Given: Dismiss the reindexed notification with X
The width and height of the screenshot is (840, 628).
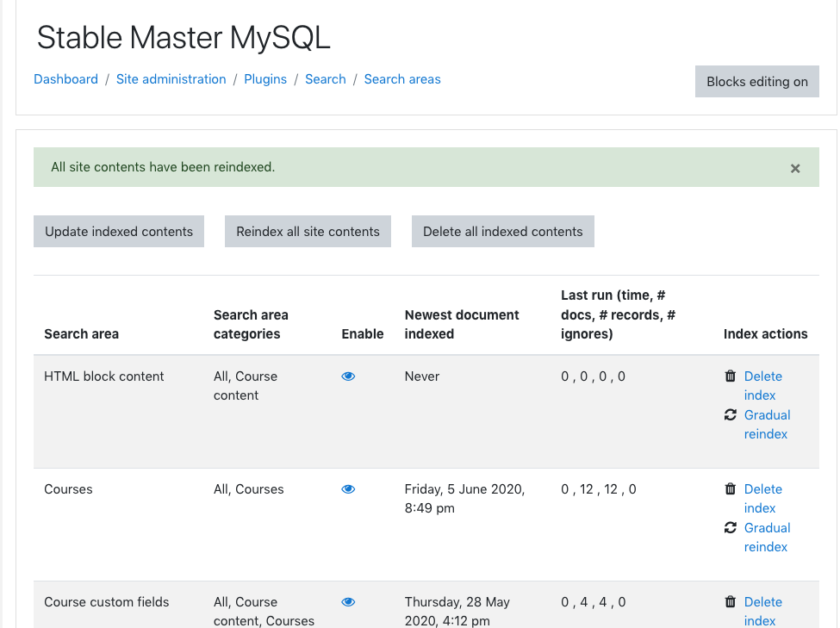Looking at the screenshot, I should (795, 168).
